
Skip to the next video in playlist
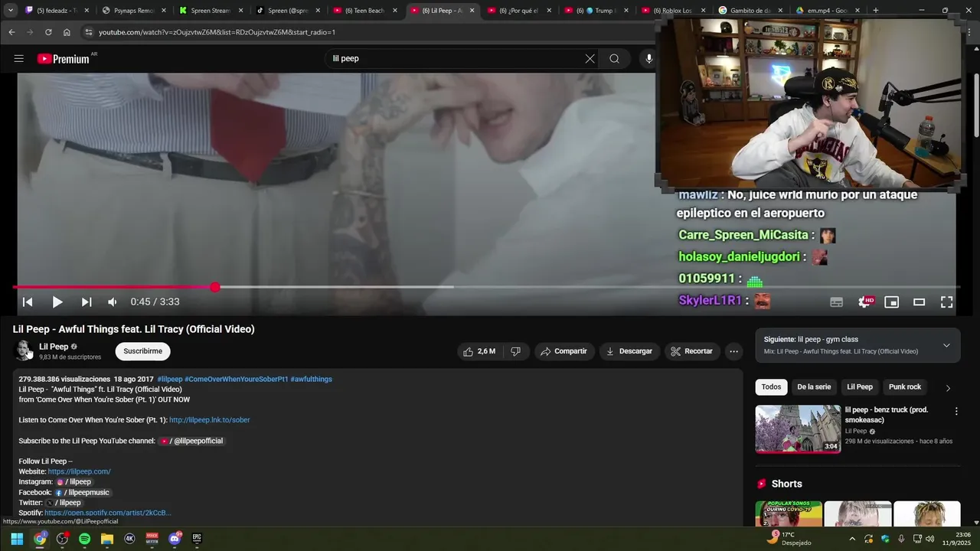tap(87, 302)
